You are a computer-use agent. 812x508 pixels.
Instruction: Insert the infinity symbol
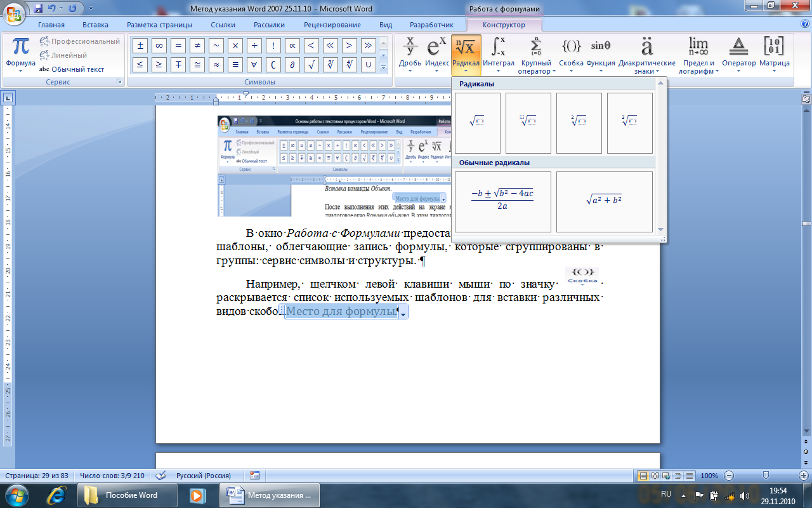pyautogui.click(x=159, y=46)
